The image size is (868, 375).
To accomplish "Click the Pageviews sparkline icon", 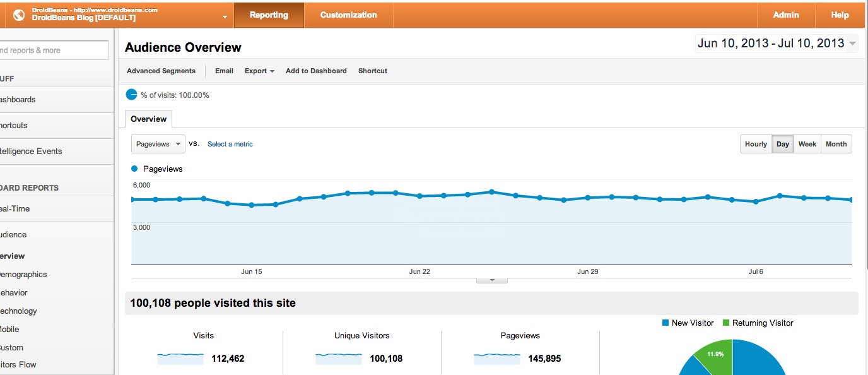I will point(496,358).
